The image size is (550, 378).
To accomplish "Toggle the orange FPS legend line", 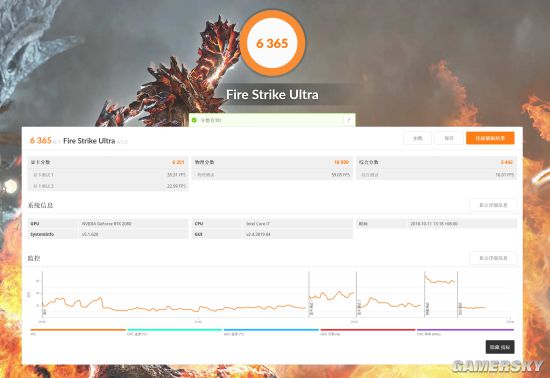I will pos(78,330).
